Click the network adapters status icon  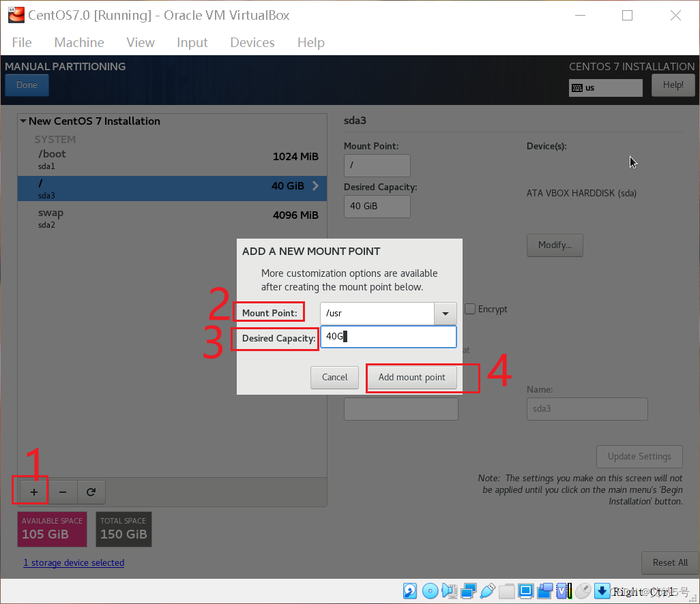click(469, 590)
